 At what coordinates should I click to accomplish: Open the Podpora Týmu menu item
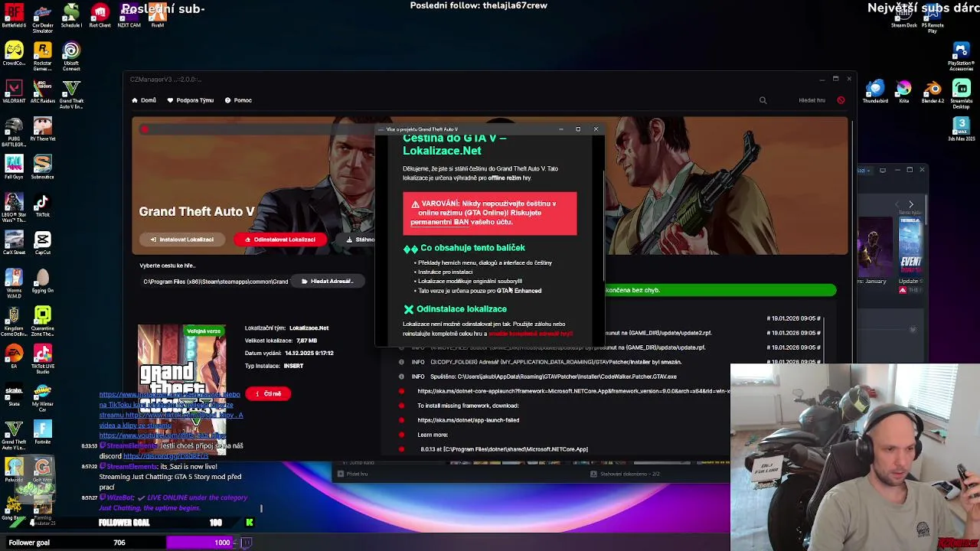[191, 100]
